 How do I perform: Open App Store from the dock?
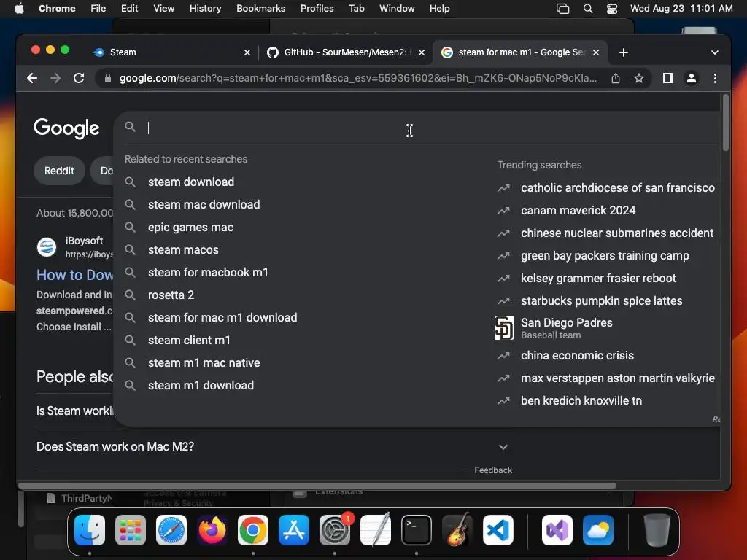point(294,530)
